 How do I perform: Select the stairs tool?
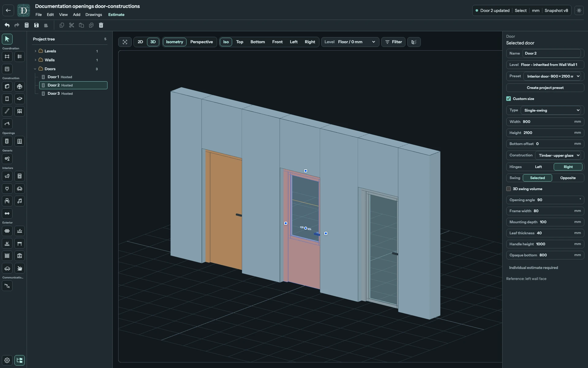coord(7,111)
